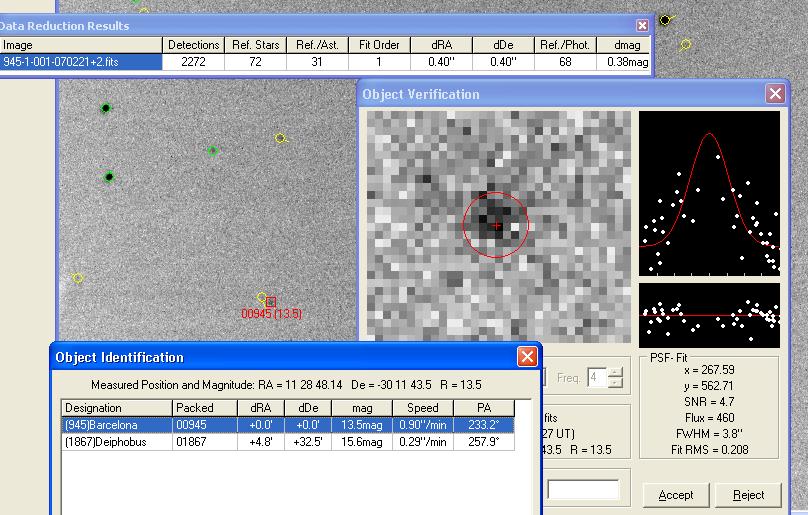Click the Freq value field showing 4

597,378
